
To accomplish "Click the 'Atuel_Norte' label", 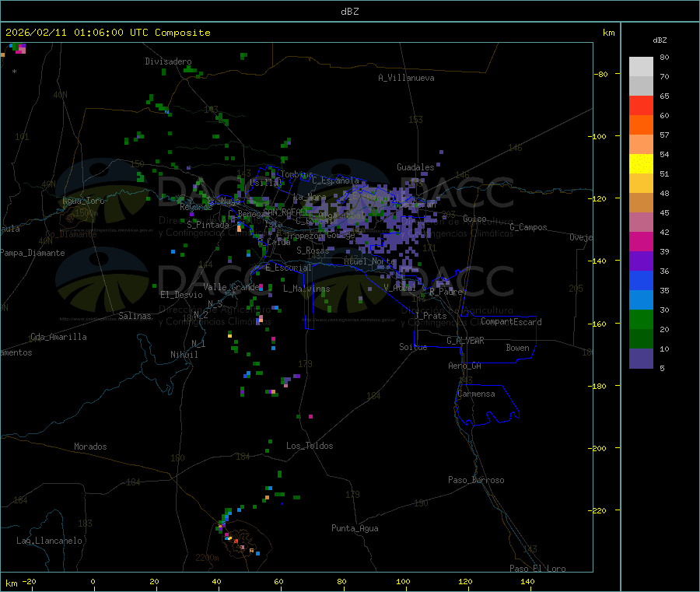I will [369, 261].
